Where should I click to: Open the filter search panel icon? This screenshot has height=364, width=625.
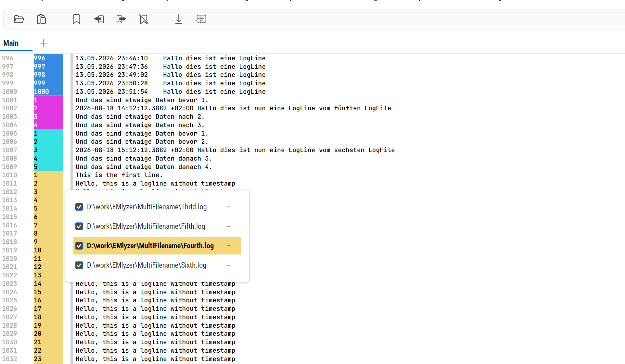click(201, 19)
